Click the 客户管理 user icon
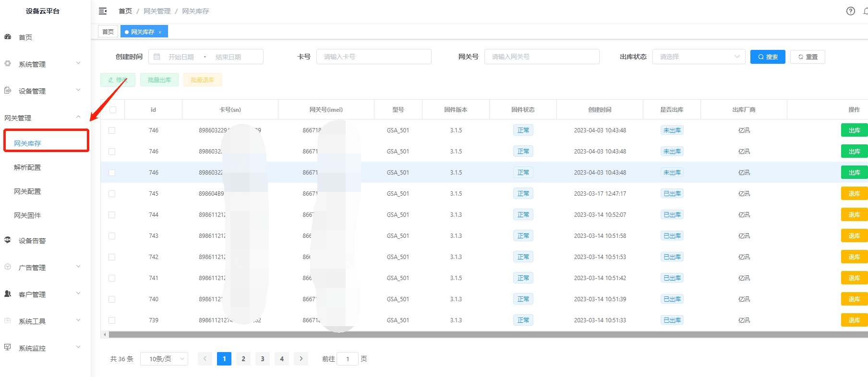 (x=8, y=294)
